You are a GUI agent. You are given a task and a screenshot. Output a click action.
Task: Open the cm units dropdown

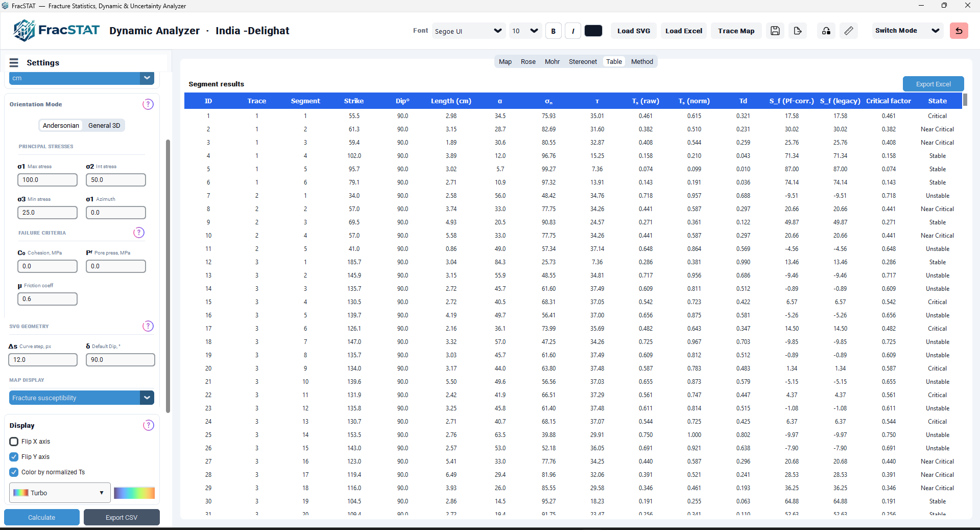(x=81, y=78)
